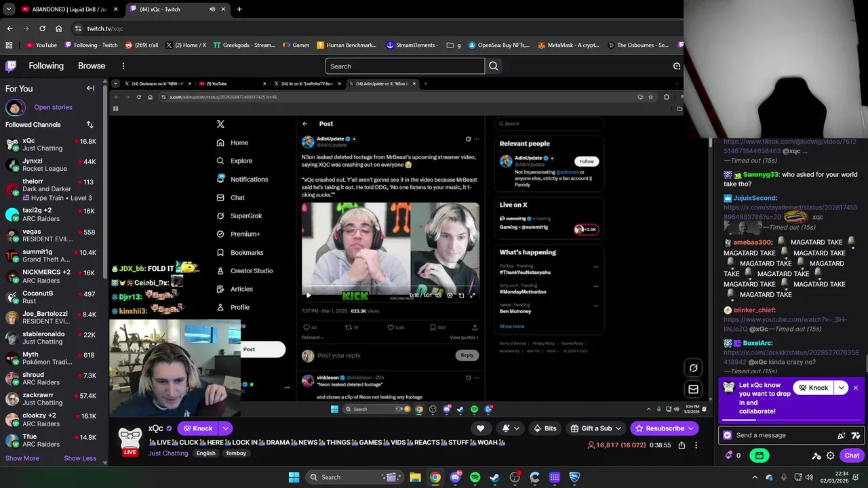The width and height of the screenshot is (868, 488).
Task: Click the browser address bar URL
Action: pos(105,28)
